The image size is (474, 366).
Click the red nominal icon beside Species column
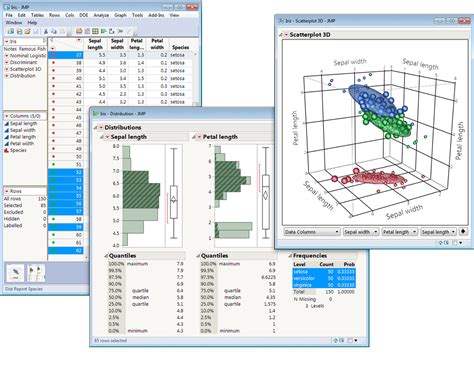coord(7,150)
